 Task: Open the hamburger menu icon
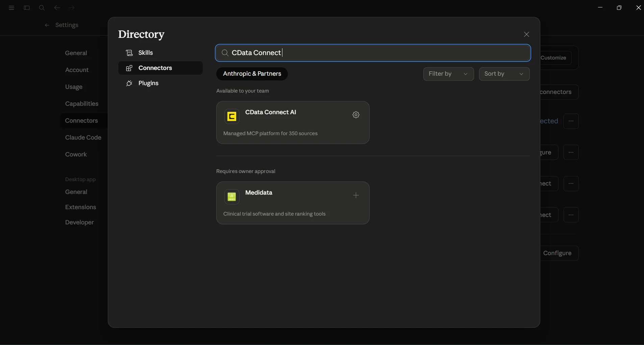click(x=11, y=8)
